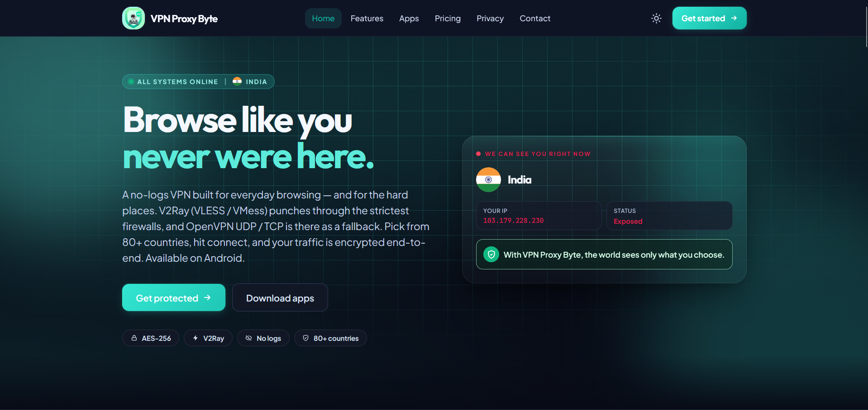Click the lightning bolt icon in V2Ray chip

pos(196,338)
